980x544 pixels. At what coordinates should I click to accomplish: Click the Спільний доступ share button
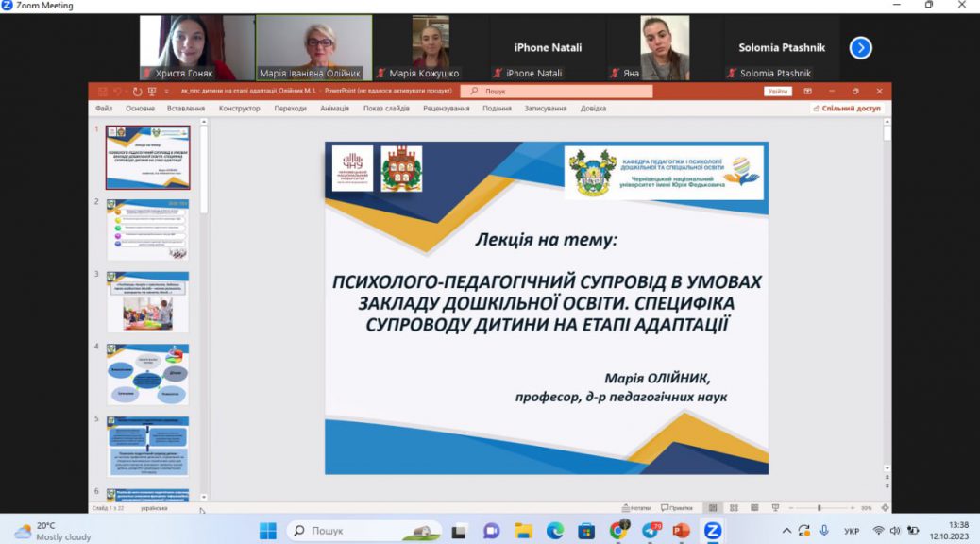pos(847,109)
